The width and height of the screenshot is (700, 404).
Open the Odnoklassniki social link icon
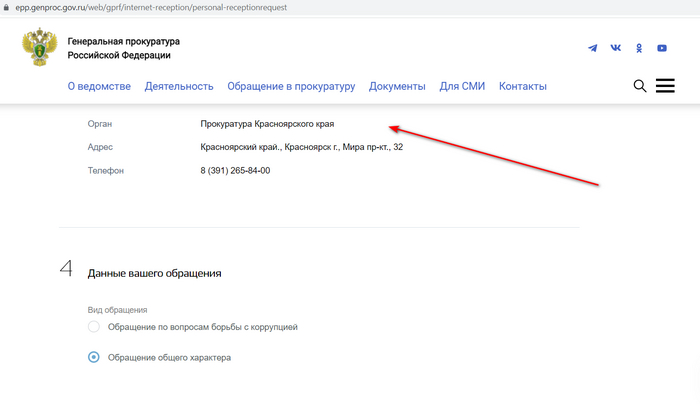[639, 48]
